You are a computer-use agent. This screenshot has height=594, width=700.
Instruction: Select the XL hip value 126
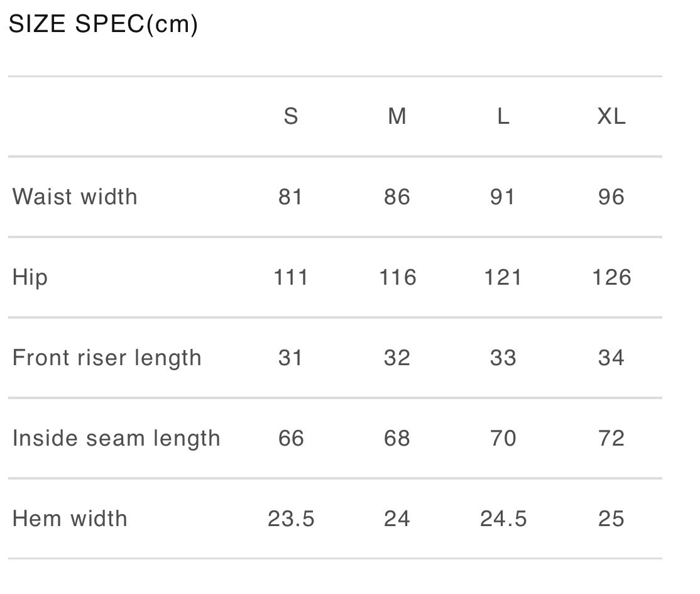pos(611,277)
